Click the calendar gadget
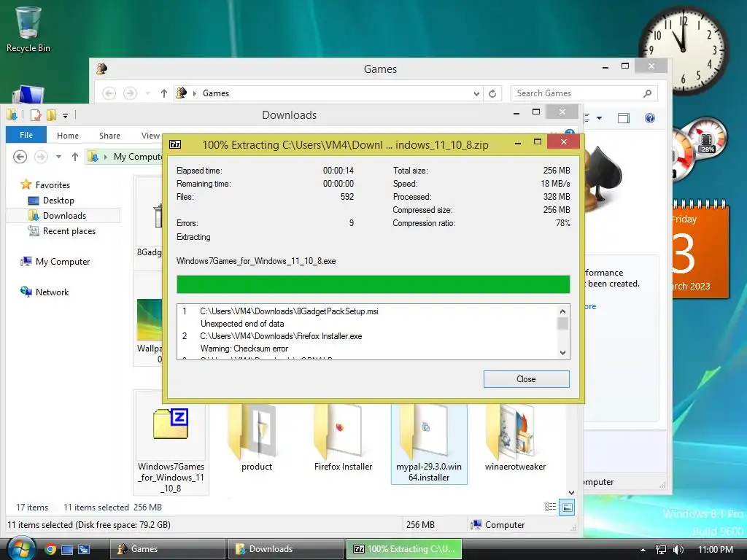 tap(700, 249)
